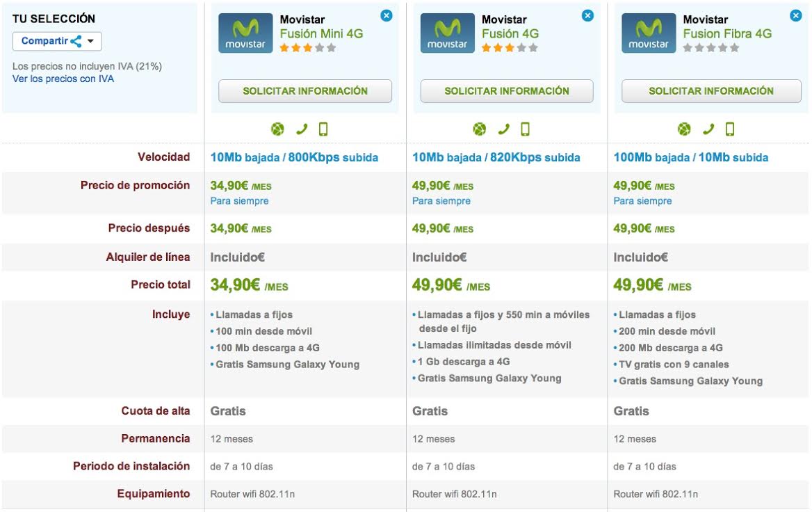Click 34,90€ total price of Fusión Mini 4G
This screenshot has height=512, width=812.
point(249,285)
